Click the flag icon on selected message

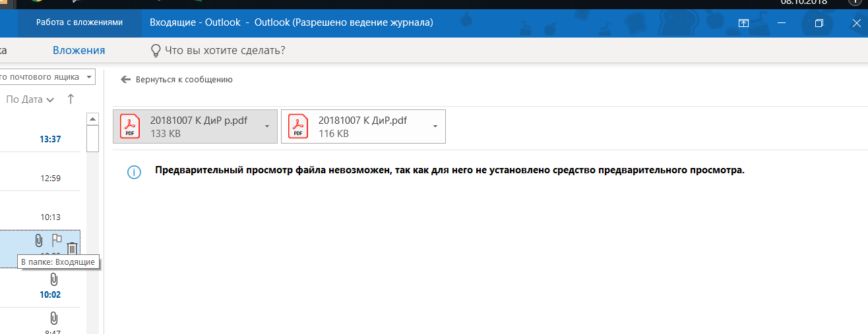coord(57,240)
